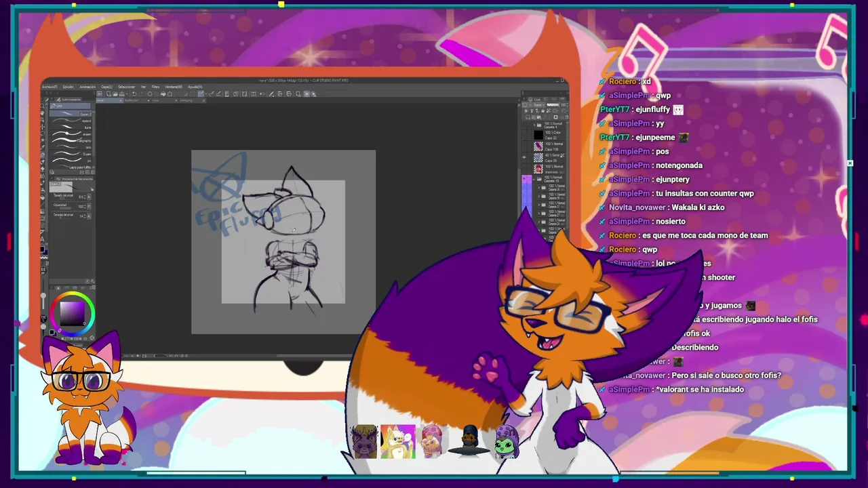868x488 pixels.
Task: Click the delete layer trash icon
Action: tap(567, 117)
